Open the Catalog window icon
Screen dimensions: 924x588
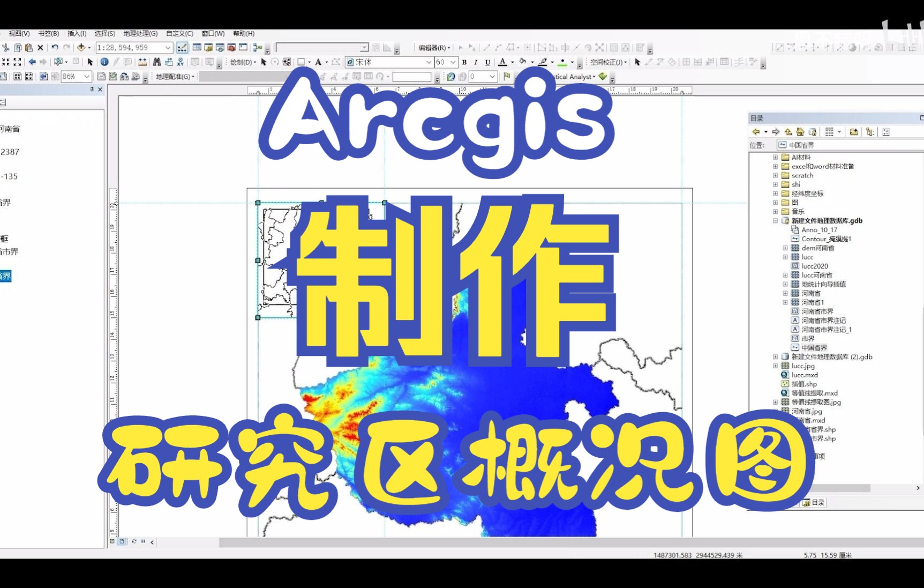pyautogui.click(x=208, y=48)
